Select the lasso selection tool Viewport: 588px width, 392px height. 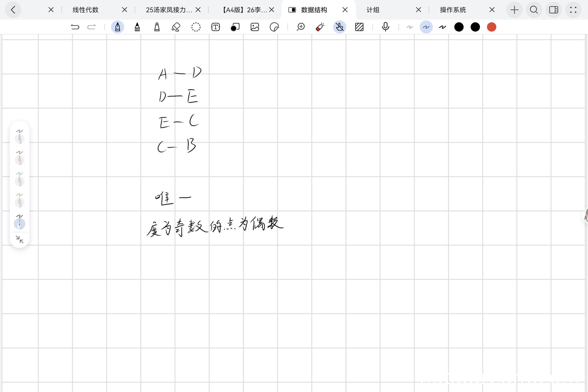(196, 27)
